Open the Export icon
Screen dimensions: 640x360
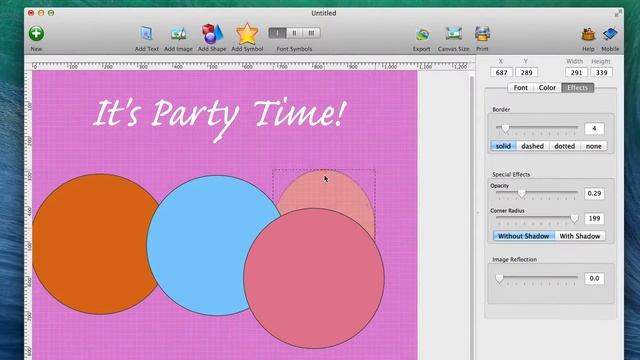coord(422,35)
